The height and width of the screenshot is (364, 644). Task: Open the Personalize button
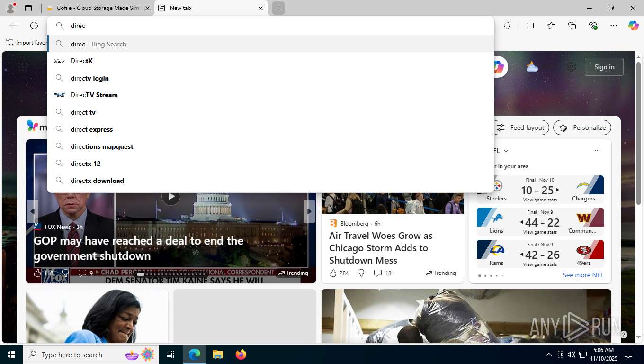coord(582,127)
